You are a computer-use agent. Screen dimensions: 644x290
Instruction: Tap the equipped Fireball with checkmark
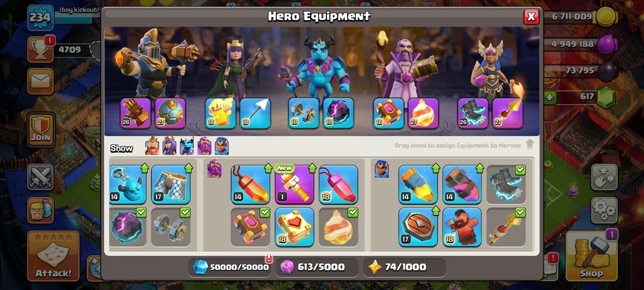[x=338, y=227]
